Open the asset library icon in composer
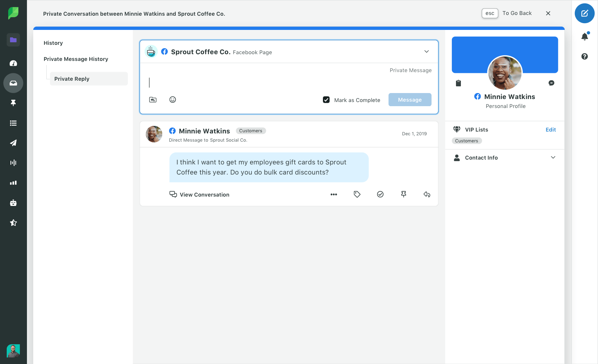Viewport: 598px width, 364px height. (152, 99)
